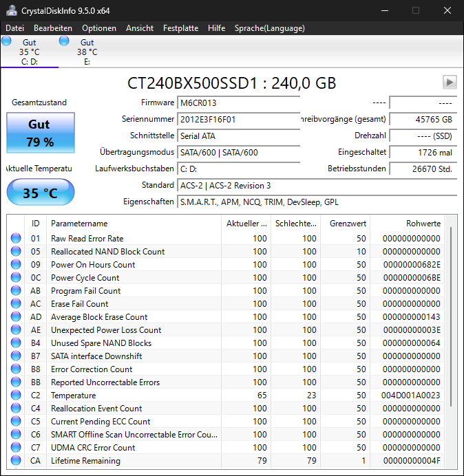The image size is (464, 476).
Task: Select the Average Block Erase Count row name
Action: click(99, 317)
